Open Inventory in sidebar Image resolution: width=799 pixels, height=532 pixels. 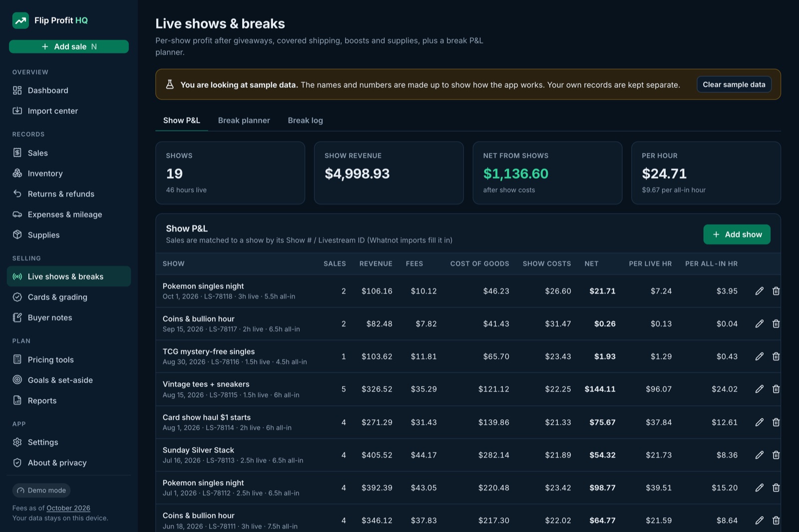click(x=69, y=173)
